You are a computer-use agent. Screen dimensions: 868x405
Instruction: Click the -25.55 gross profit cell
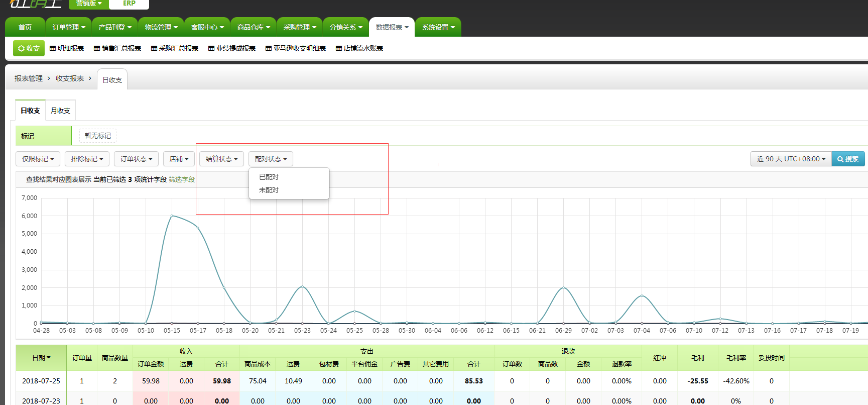tap(698, 381)
